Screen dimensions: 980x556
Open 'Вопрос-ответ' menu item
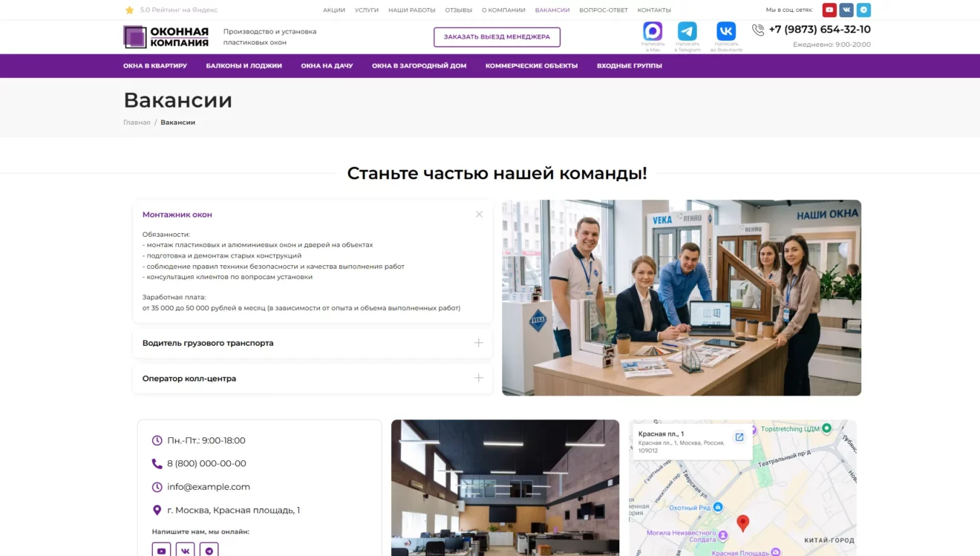tap(604, 10)
